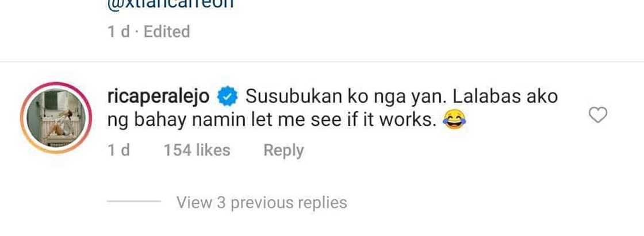644x236 pixels.
Task: Like ricaperalejo's comment with the heart
Action: [x=599, y=116]
